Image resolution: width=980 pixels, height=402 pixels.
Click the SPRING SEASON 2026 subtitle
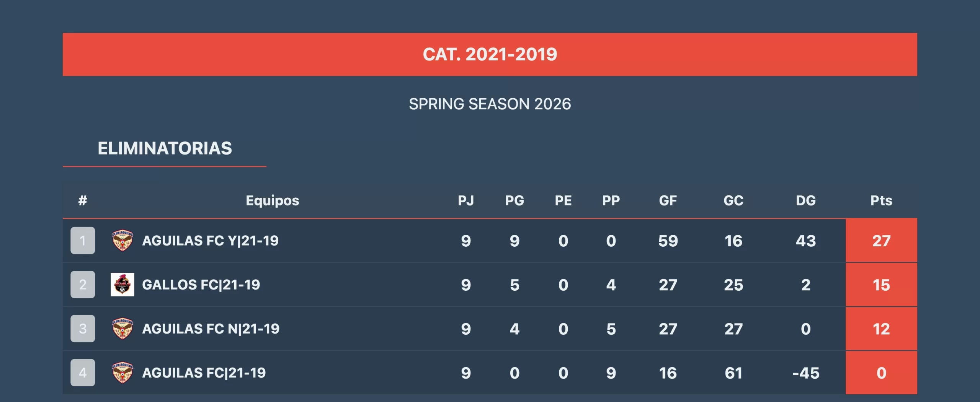click(490, 104)
